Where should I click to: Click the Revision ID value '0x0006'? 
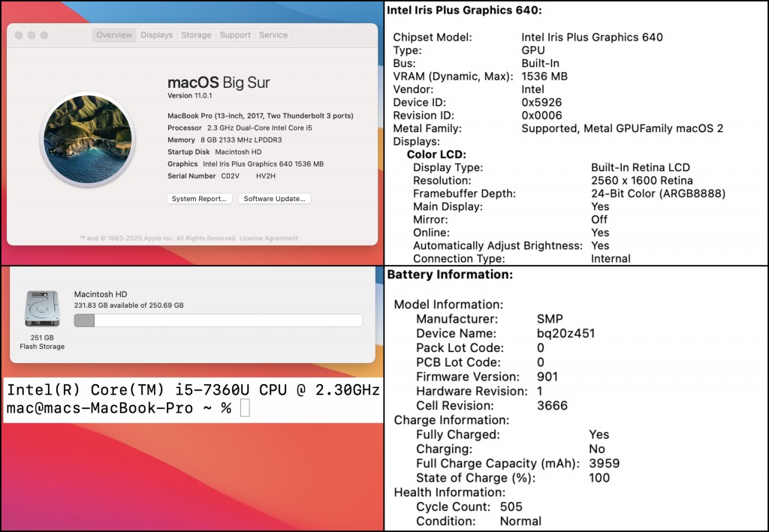pyautogui.click(x=541, y=116)
